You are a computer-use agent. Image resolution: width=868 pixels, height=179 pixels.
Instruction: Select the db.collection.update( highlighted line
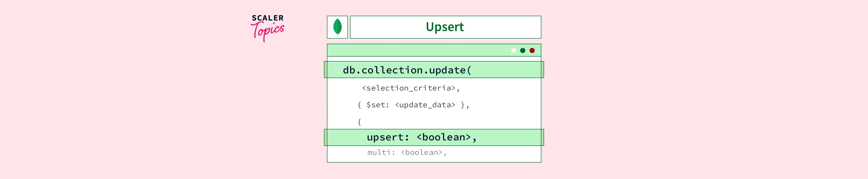tap(407, 70)
